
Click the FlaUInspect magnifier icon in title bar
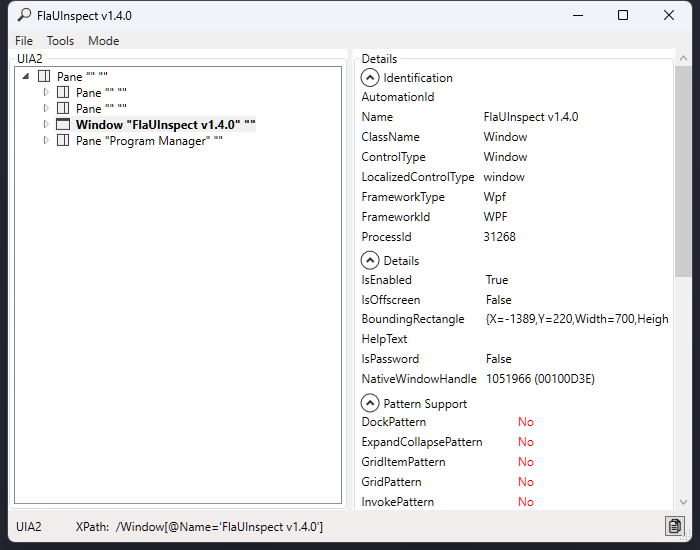[x=24, y=15]
